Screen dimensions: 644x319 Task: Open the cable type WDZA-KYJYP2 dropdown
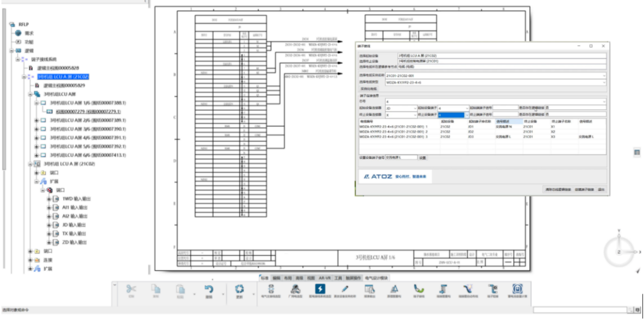[x=604, y=83]
